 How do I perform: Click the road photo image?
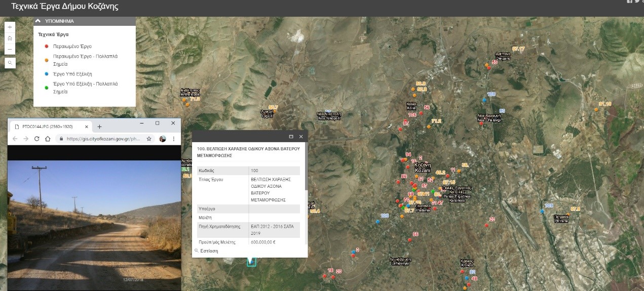[x=94, y=223]
